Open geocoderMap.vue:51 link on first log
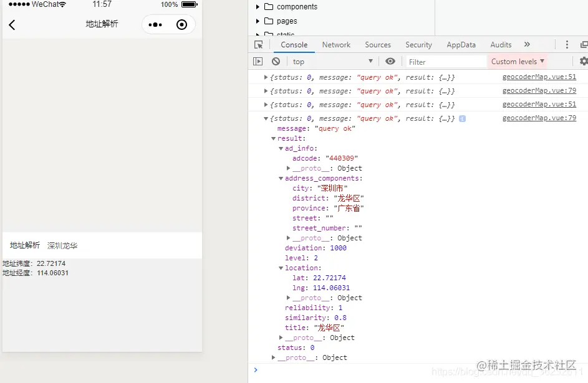This screenshot has width=588, height=383. pyautogui.click(x=539, y=77)
